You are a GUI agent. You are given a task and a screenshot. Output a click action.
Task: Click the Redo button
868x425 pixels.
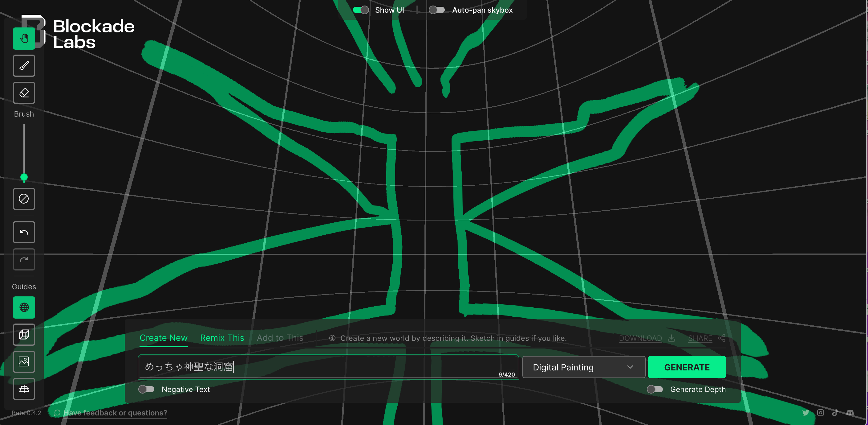[24, 259]
